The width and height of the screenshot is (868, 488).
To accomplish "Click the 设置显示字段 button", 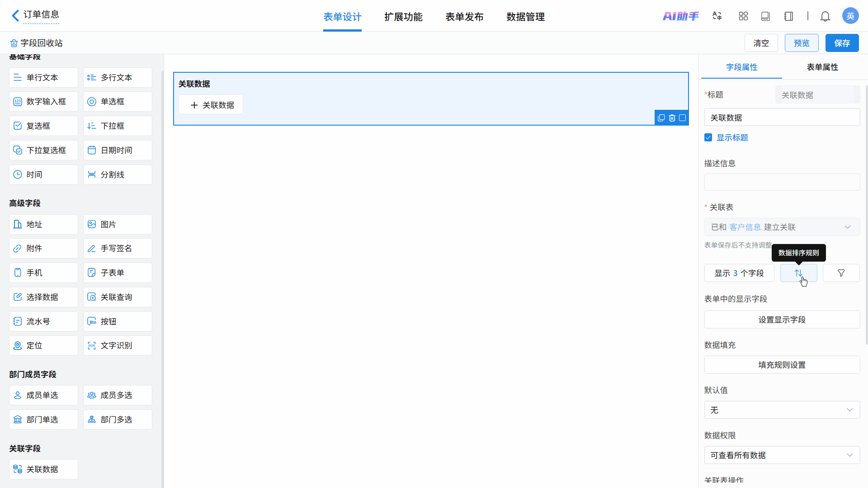I will point(782,319).
